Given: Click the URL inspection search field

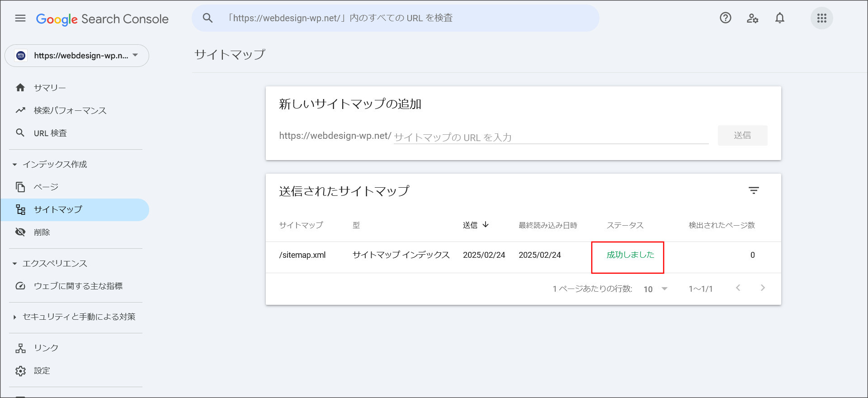Looking at the screenshot, I should pyautogui.click(x=396, y=18).
